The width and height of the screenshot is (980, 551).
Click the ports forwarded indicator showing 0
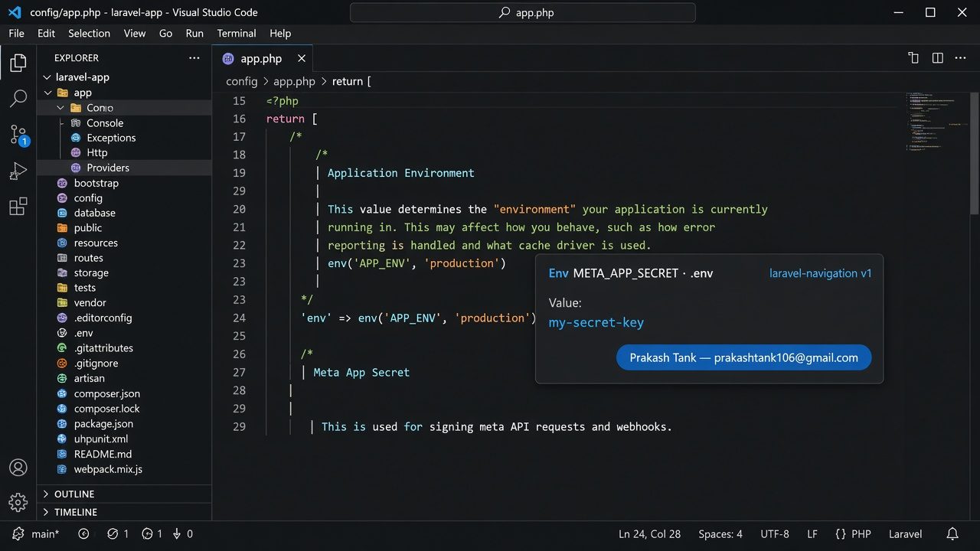click(182, 534)
